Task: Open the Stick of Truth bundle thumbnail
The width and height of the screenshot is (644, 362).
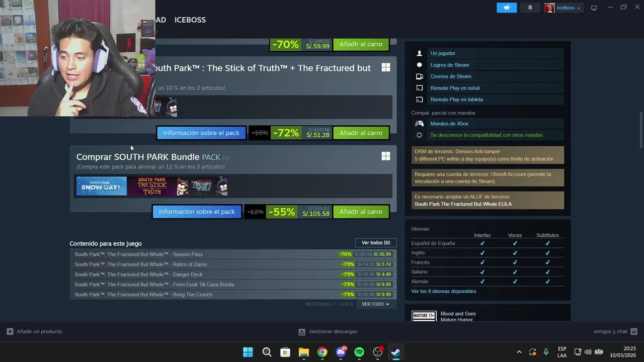Action: coord(152,186)
